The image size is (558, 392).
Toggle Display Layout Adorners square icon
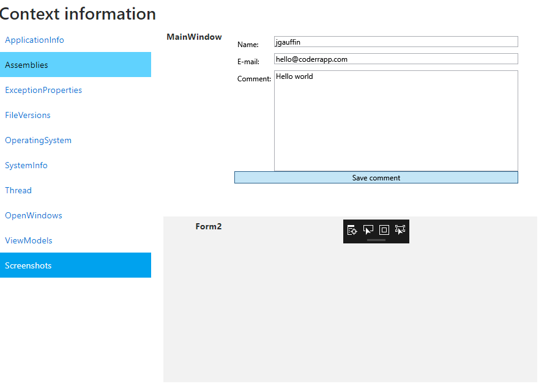pos(384,230)
